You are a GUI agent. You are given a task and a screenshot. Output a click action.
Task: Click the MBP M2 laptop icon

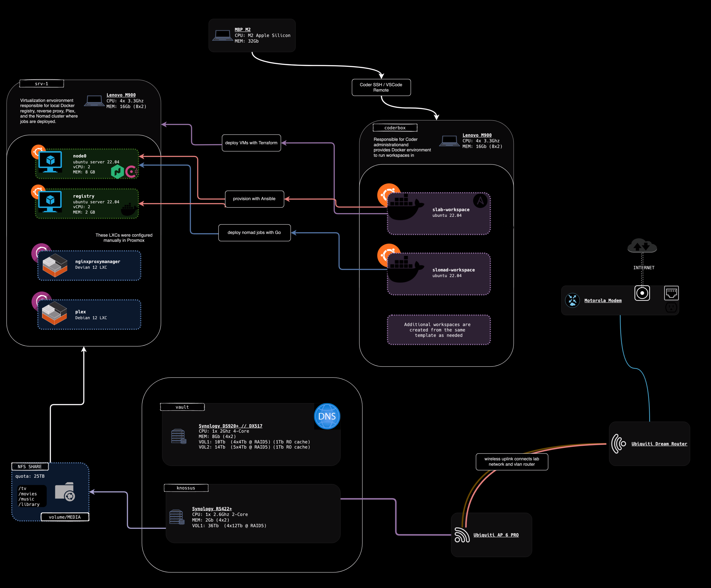tap(222, 35)
